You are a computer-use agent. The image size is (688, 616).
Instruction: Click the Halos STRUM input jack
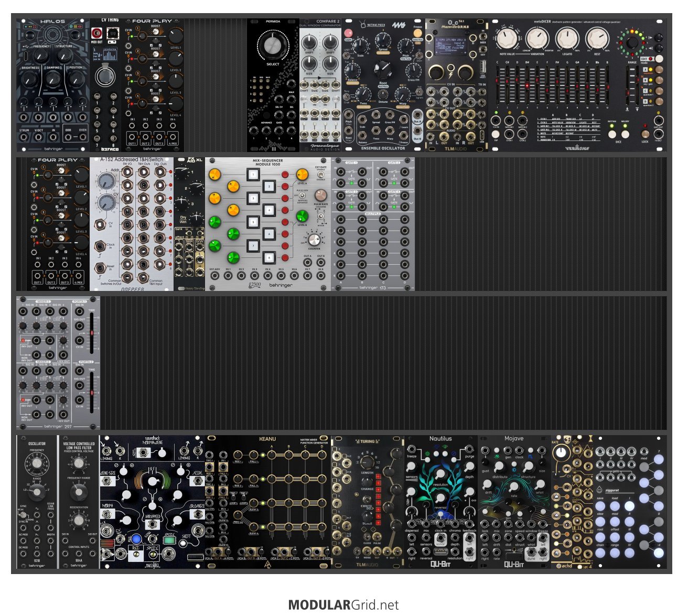(24, 137)
